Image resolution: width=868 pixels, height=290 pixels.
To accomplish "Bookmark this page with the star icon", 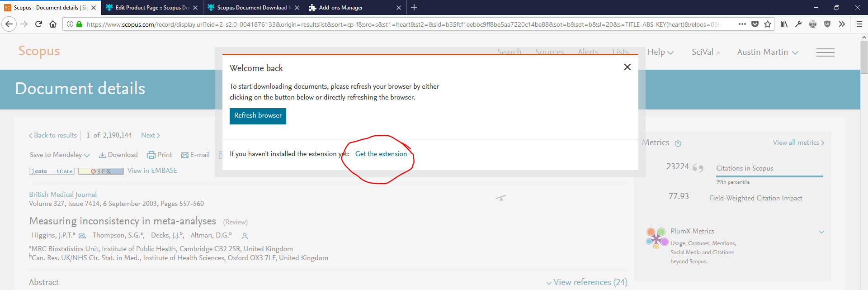I will (767, 24).
